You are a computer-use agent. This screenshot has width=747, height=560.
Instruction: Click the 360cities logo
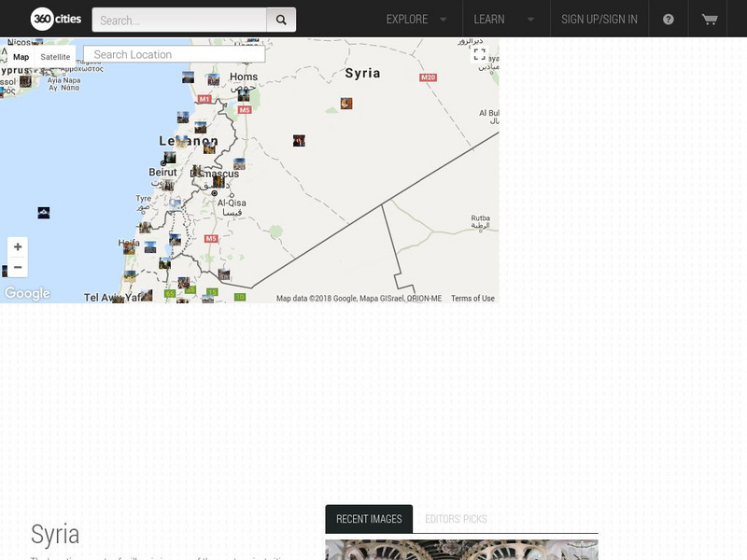55,19
